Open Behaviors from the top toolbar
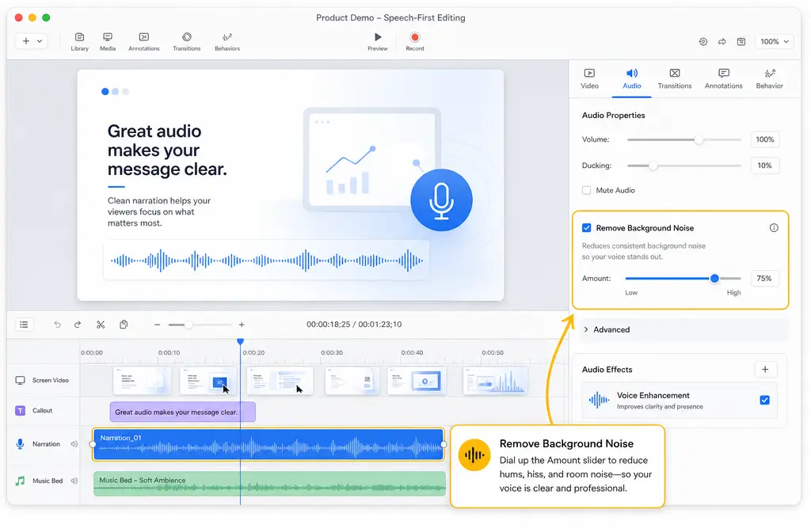This screenshot has width=811, height=532. (227, 41)
